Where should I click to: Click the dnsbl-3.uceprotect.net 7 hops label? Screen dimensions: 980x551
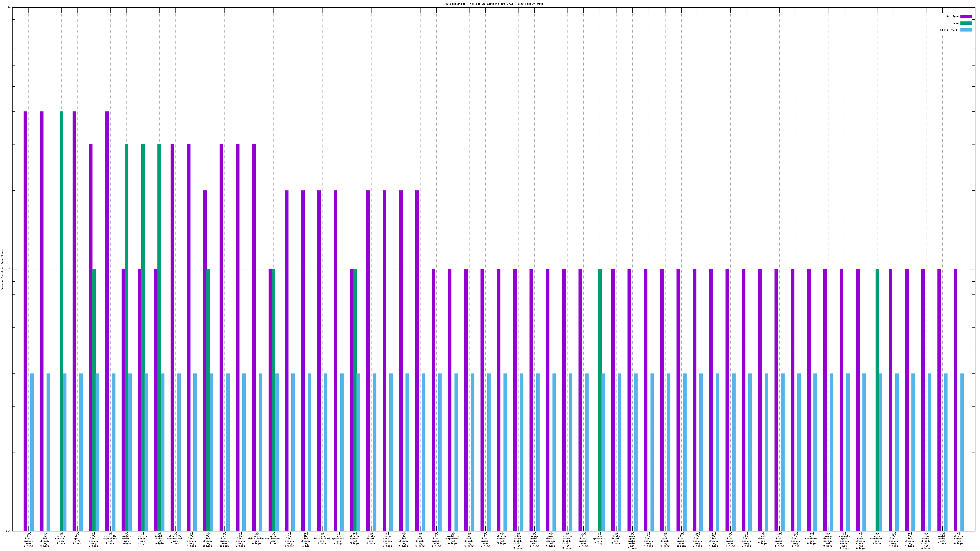point(110,538)
